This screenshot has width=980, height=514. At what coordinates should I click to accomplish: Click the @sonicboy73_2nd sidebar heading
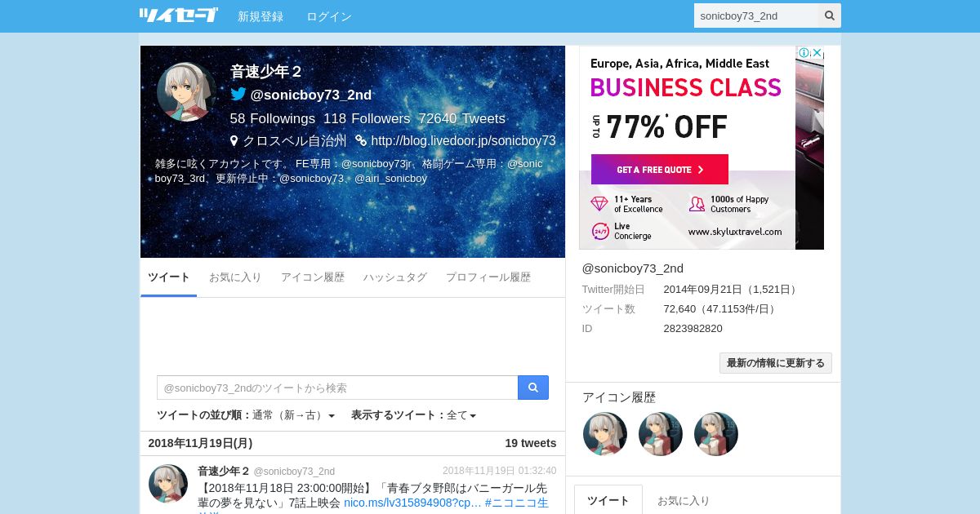(x=633, y=268)
